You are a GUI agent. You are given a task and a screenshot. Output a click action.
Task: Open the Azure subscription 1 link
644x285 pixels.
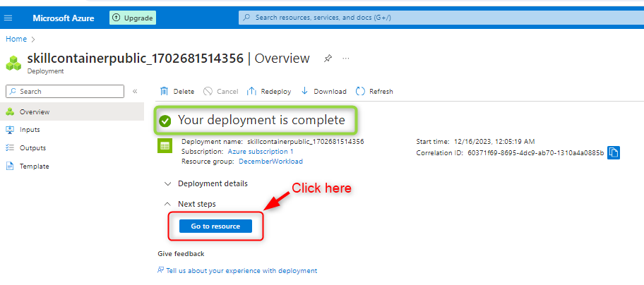pos(261,151)
